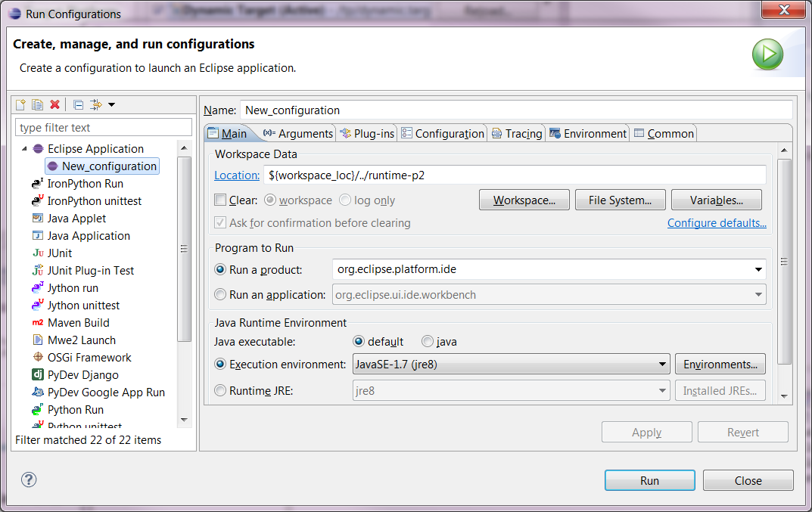Select java executable radio button
This screenshot has height=512, width=812.
428,342
